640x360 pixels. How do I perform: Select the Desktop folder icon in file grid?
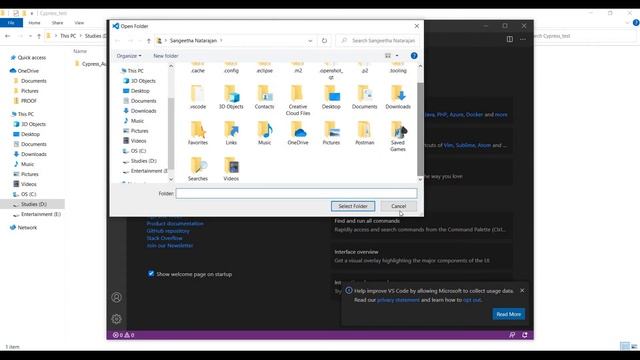point(331,97)
